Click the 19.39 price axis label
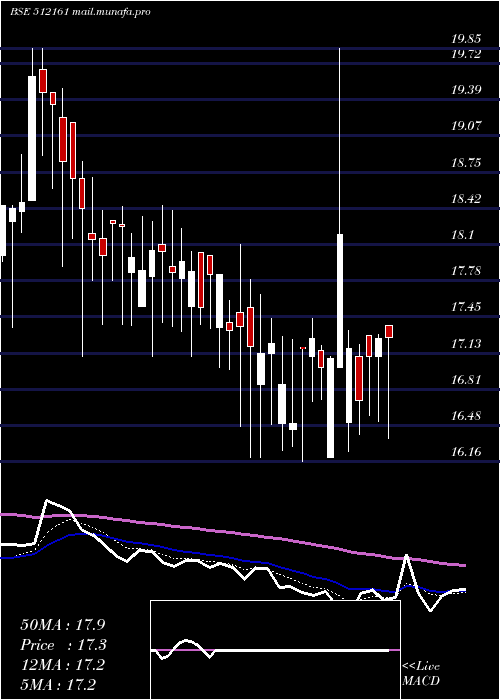500x700 pixels. [466, 90]
